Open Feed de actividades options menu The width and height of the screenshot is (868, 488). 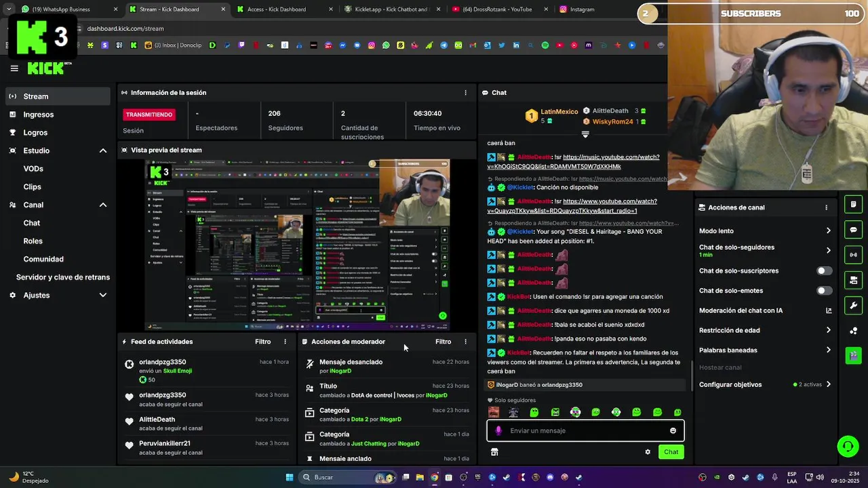pos(285,342)
